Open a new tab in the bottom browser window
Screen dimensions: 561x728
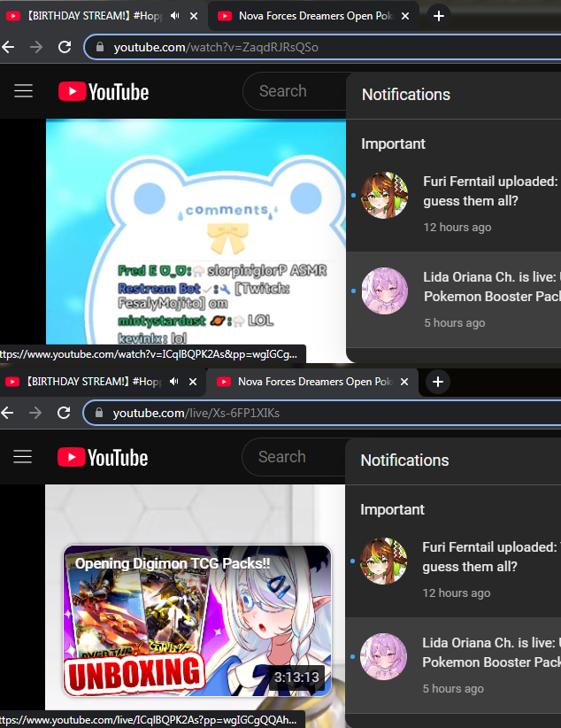pyautogui.click(x=438, y=382)
